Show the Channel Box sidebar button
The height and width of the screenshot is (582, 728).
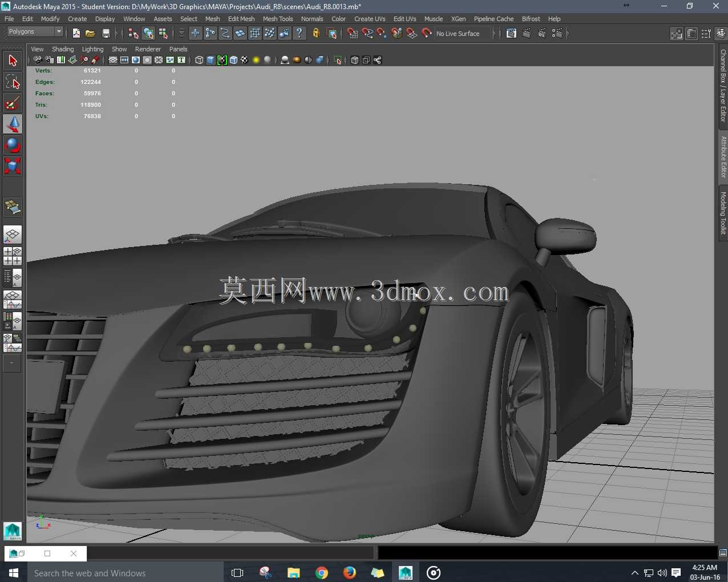click(x=721, y=34)
